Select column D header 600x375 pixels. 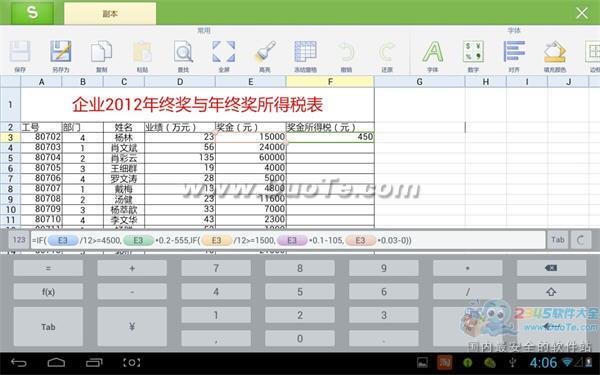point(180,82)
